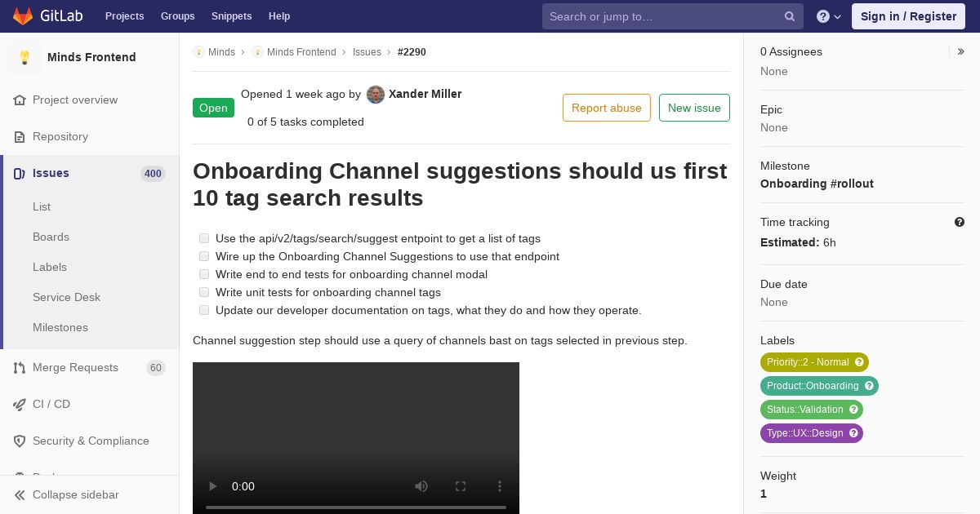Open issue Boards in sidebar
Image resolution: width=980 pixels, height=514 pixels.
(51, 237)
